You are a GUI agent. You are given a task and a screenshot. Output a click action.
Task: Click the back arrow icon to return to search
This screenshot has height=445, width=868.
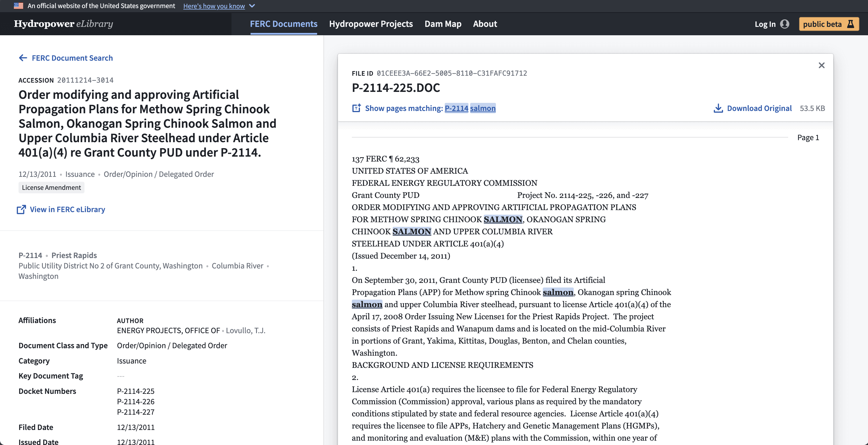tap(23, 57)
